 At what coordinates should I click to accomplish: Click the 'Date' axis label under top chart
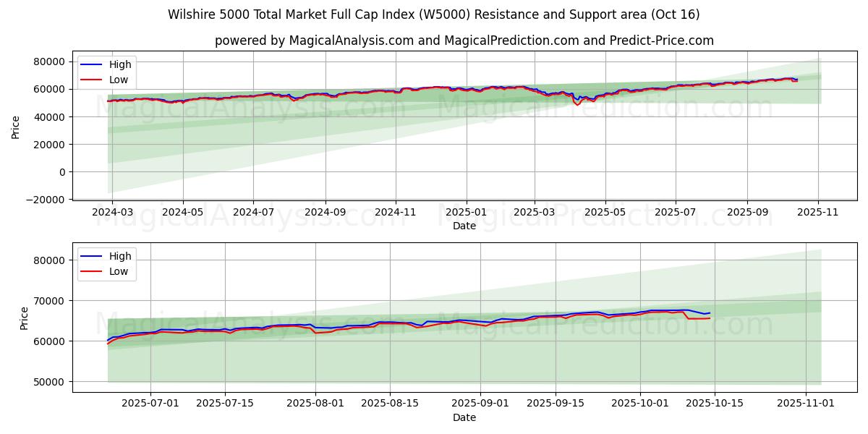[464, 226]
